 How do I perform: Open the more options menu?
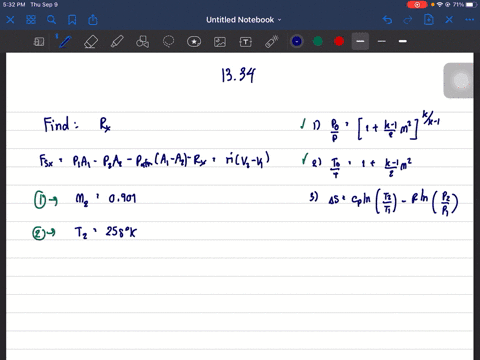click(470, 20)
